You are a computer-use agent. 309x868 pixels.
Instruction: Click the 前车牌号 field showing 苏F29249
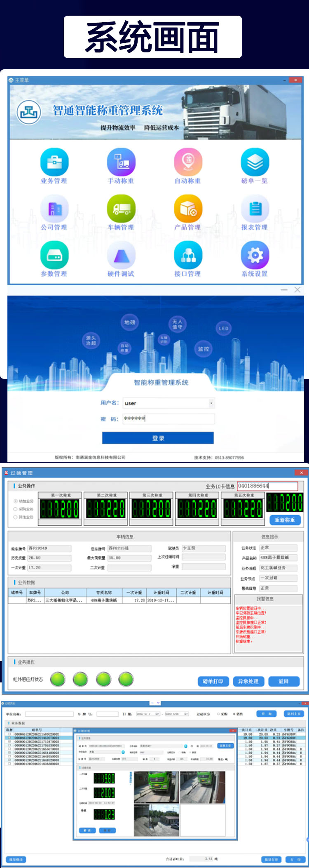point(49,548)
